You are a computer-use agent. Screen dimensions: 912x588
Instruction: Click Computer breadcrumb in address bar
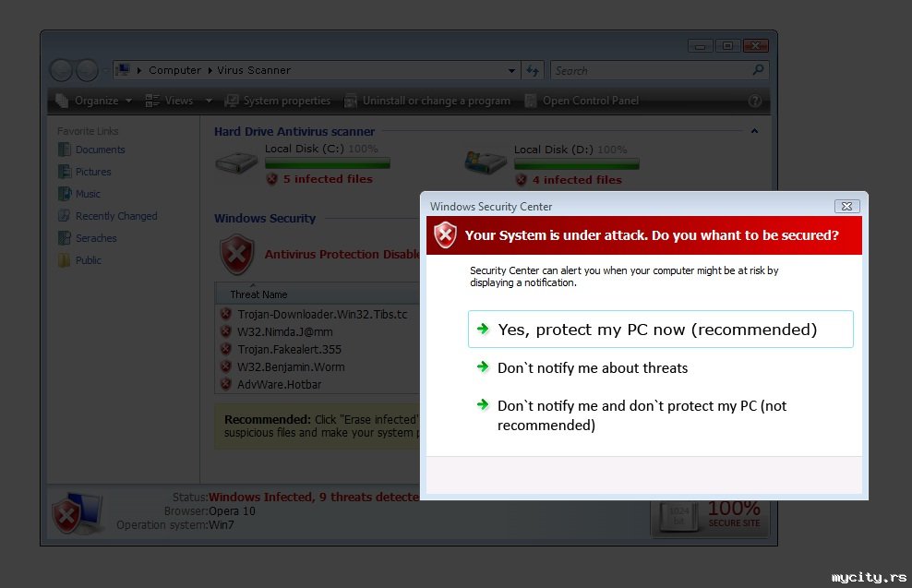click(174, 70)
